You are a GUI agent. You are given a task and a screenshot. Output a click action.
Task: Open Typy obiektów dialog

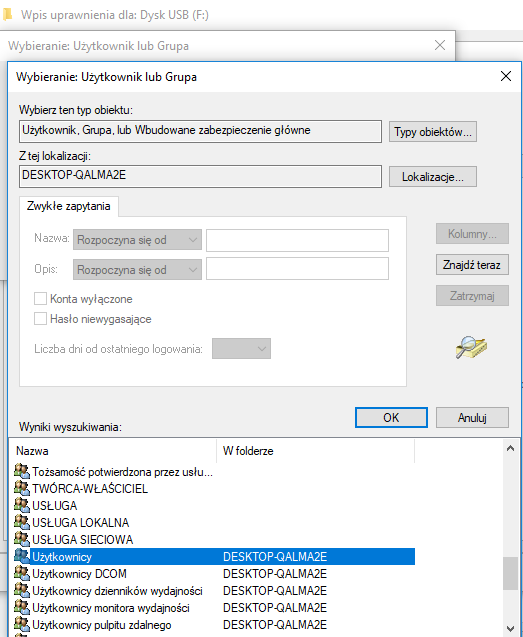pos(433,131)
